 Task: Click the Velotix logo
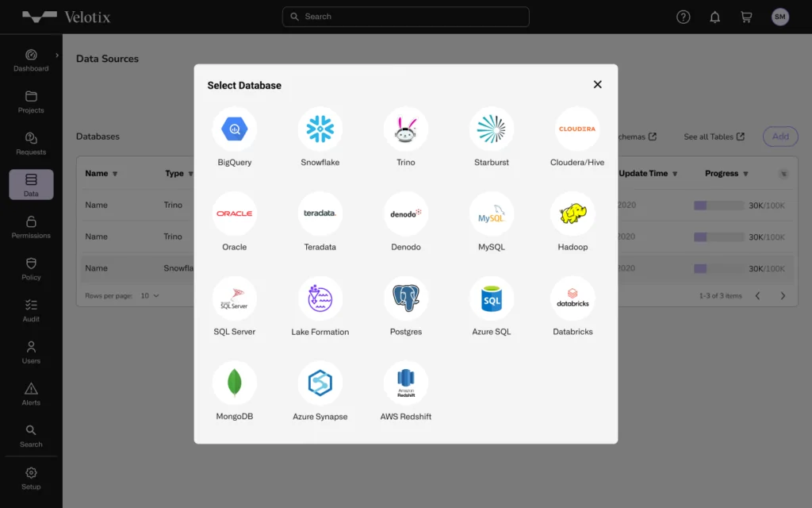pos(67,17)
